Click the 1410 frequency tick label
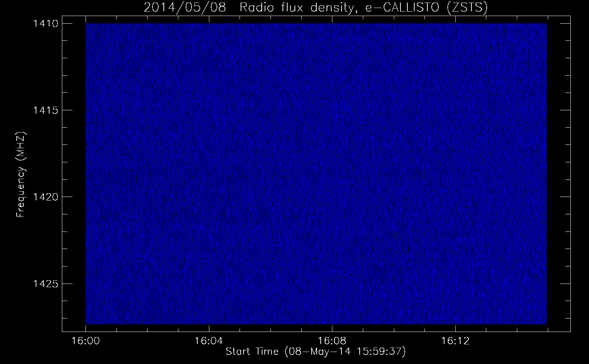The width and height of the screenshot is (589, 364). tap(46, 24)
